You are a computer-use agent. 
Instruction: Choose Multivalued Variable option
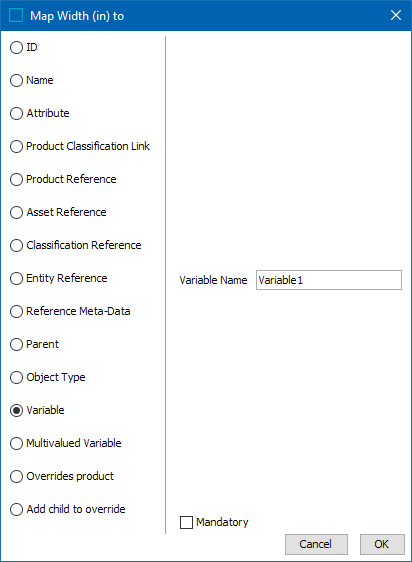point(16,443)
